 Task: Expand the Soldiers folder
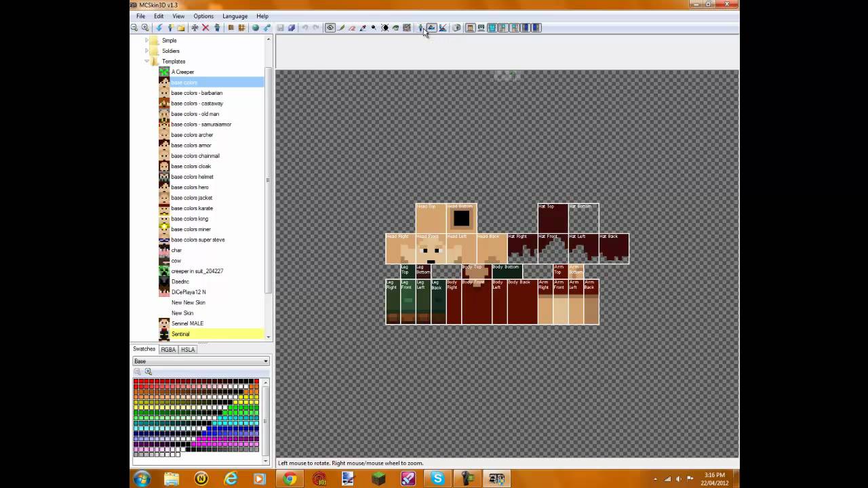(146, 51)
